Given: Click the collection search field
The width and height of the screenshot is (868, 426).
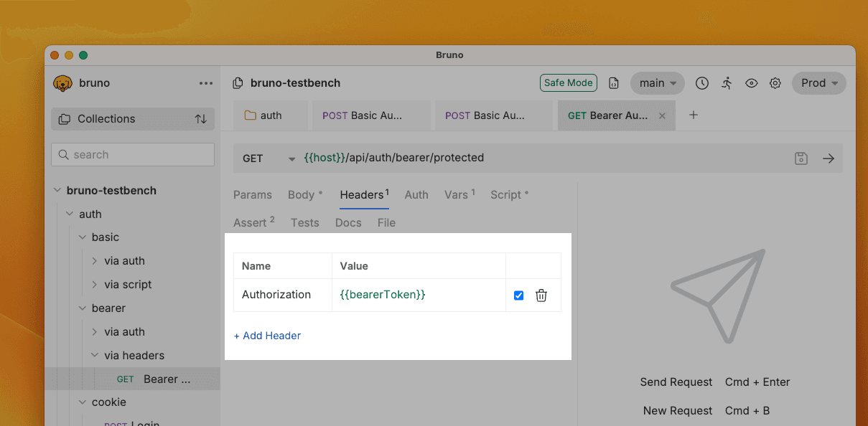Looking at the screenshot, I should click(x=133, y=155).
